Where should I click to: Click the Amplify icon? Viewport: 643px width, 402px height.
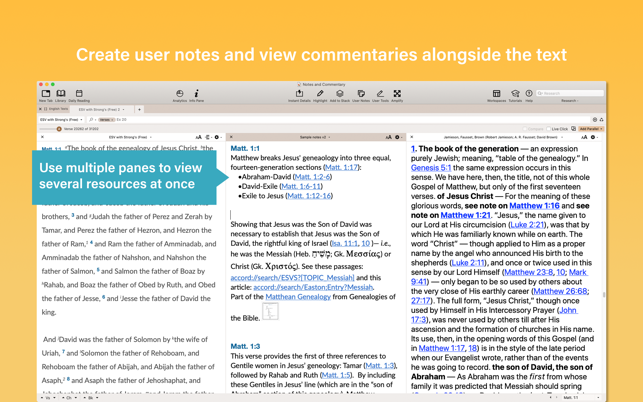coord(397,94)
